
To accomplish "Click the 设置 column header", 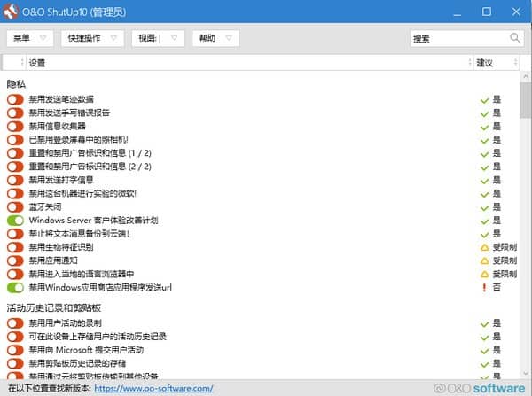I will click(x=37, y=63).
